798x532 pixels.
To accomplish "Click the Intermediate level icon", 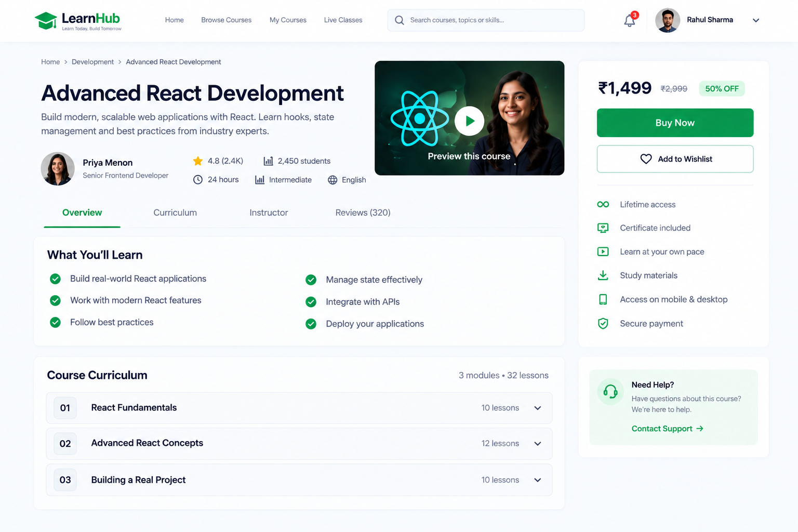I will pos(260,180).
